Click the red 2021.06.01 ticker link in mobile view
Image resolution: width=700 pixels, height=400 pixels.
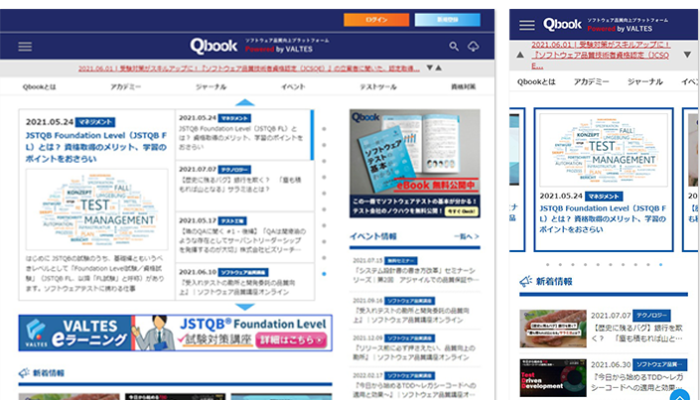(600, 55)
